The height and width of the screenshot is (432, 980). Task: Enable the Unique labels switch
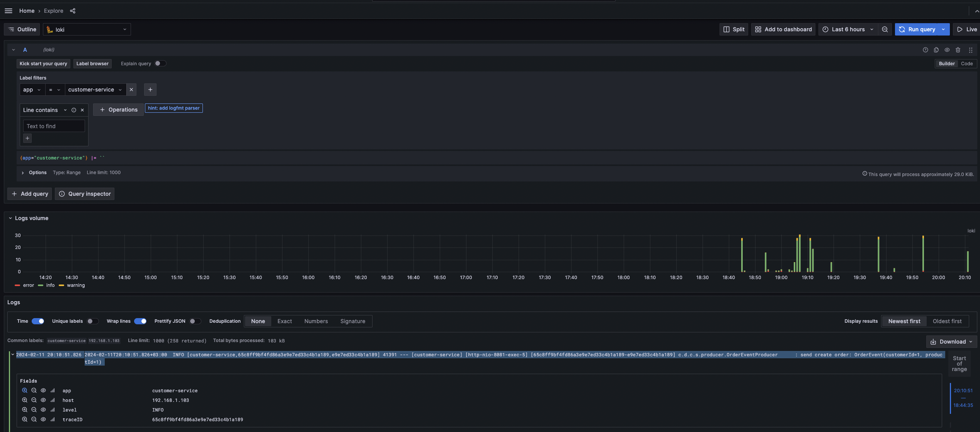(93, 321)
